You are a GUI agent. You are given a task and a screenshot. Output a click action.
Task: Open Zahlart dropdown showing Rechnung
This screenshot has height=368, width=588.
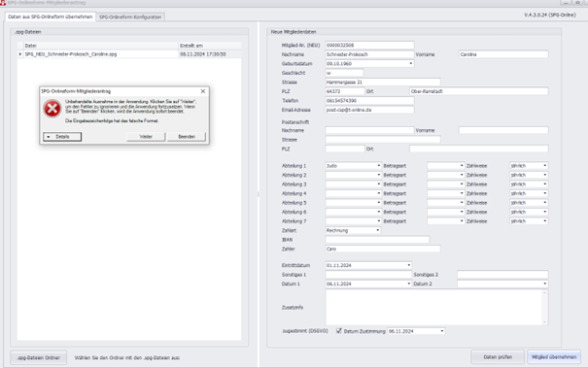(378, 230)
